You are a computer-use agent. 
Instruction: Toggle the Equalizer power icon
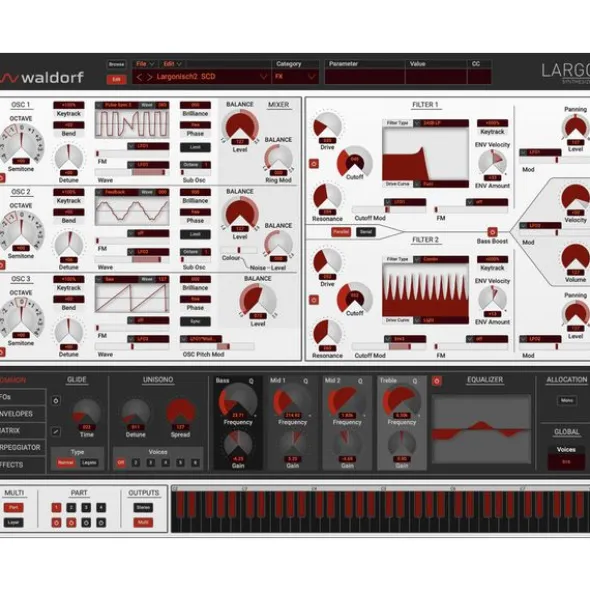click(437, 381)
